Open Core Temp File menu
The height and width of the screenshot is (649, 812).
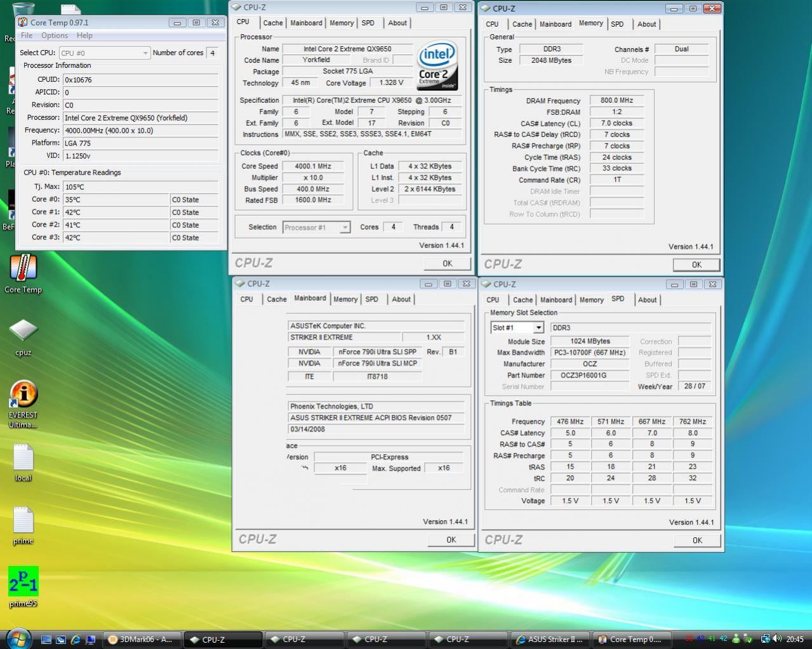click(27, 36)
